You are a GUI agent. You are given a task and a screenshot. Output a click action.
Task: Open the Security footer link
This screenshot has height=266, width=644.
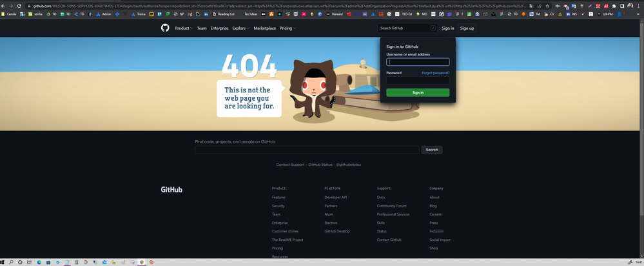(278, 206)
